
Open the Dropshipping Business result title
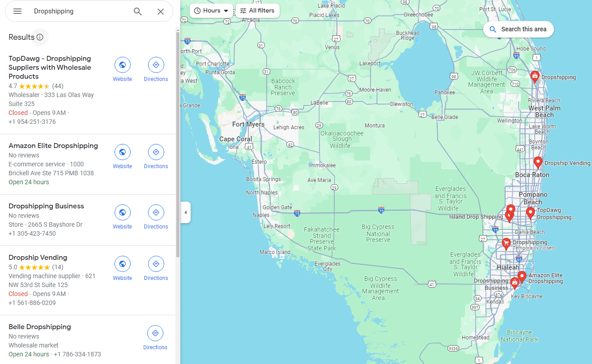(46, 206)
